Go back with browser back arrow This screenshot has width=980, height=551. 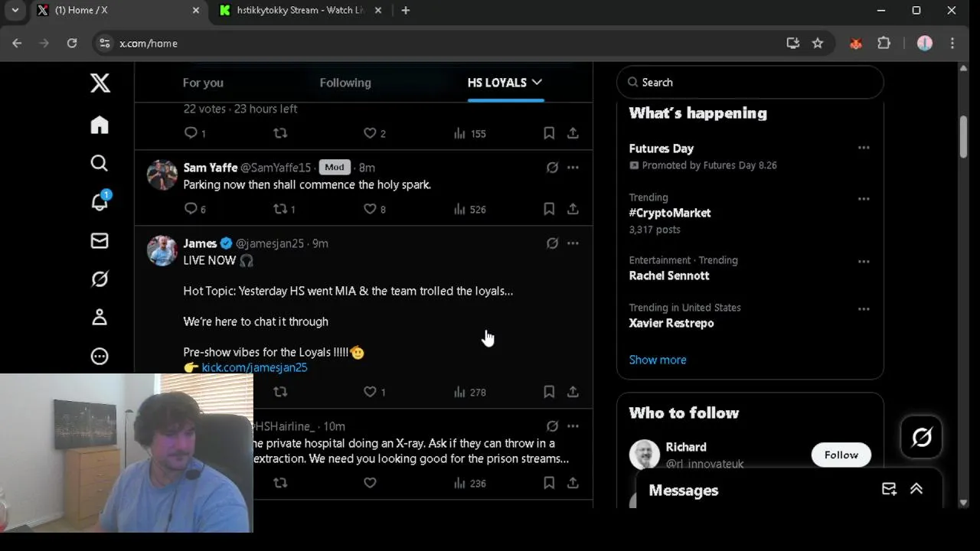click(x=17, y=44)
